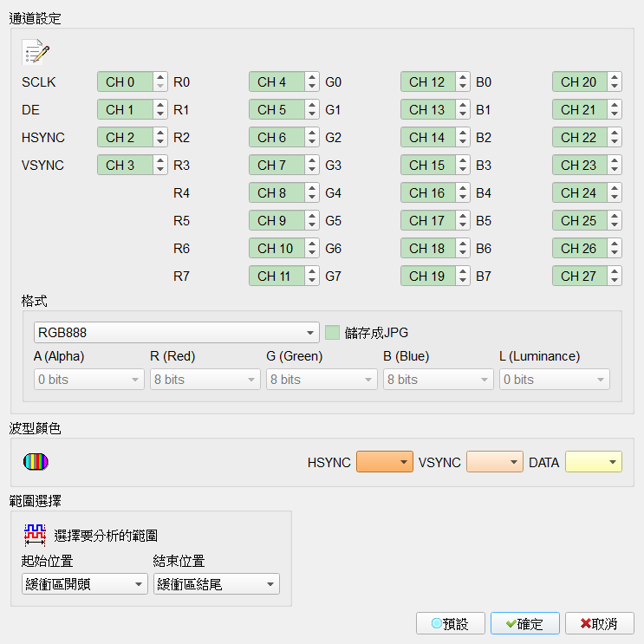Click the blue circle icon on 預設 button
Viewport: 644px width, 644px height.
[437, 623]
